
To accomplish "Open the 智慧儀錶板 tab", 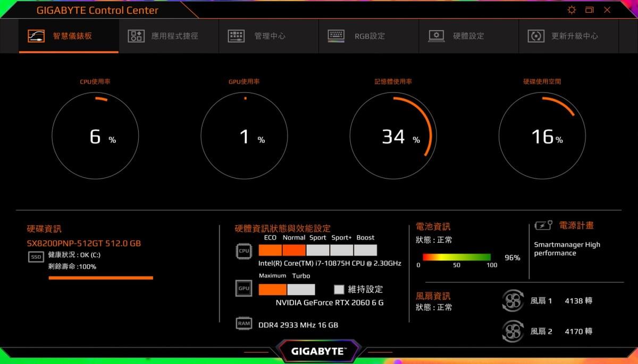I will (69, 36).
